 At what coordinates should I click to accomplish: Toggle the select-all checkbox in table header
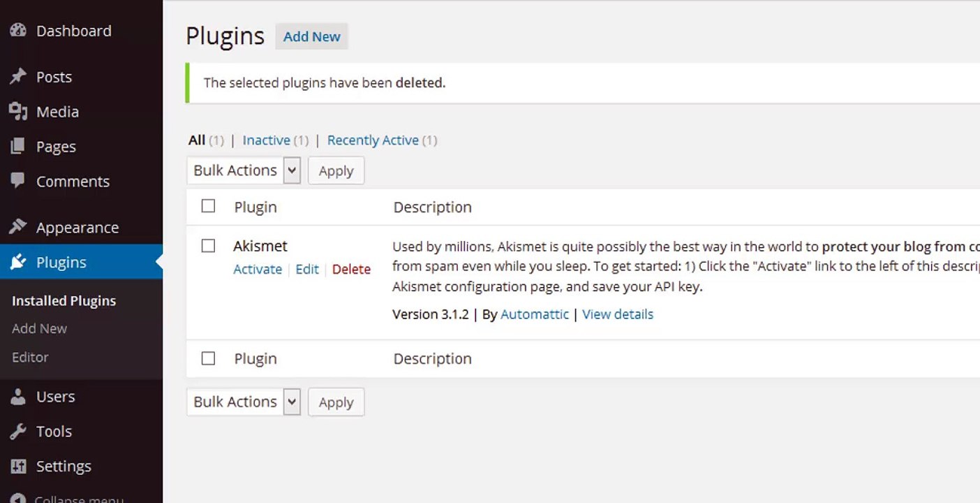click(x=208, y=206)
